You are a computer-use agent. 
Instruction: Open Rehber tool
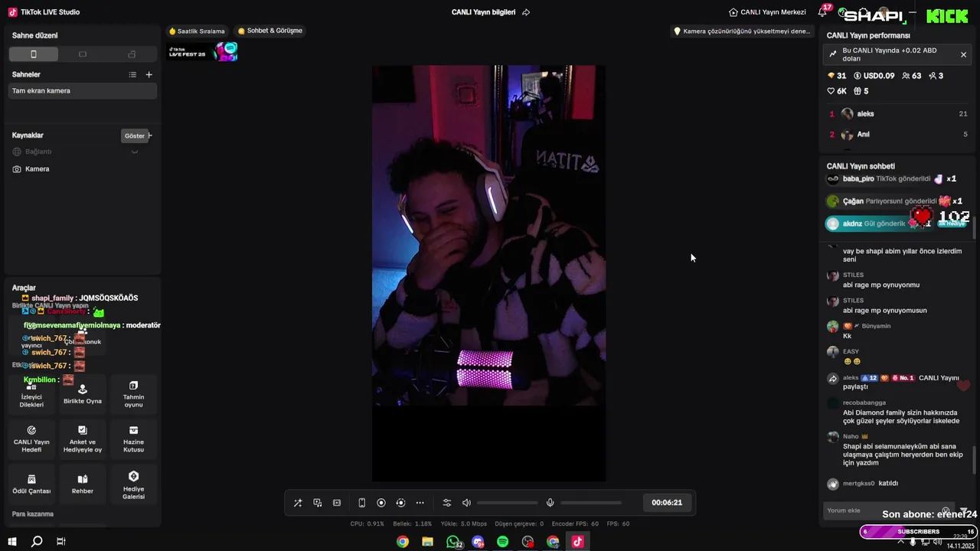[x=83, y=484]
